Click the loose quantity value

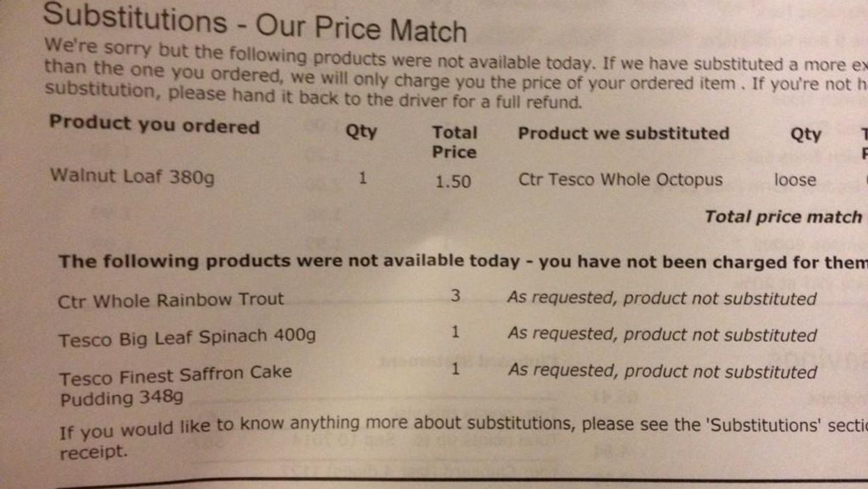tap(795, 180)
